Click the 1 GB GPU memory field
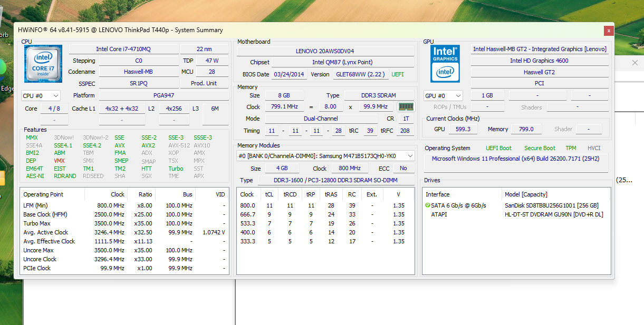 click(x=486, y=95)
